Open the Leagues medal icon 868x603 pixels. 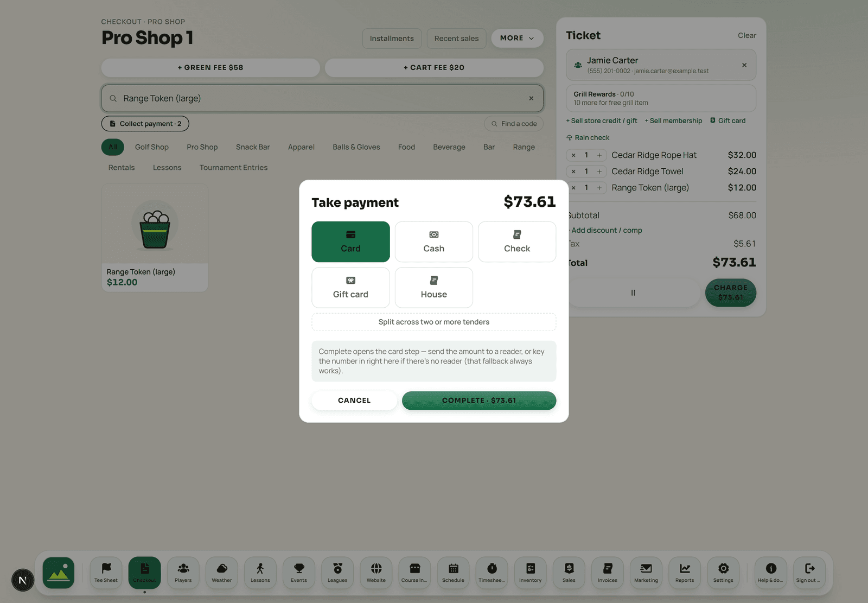337,573
